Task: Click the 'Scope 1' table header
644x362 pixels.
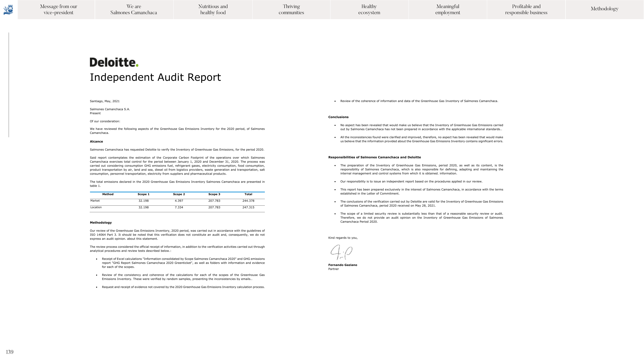Action: tap(143, 194)
